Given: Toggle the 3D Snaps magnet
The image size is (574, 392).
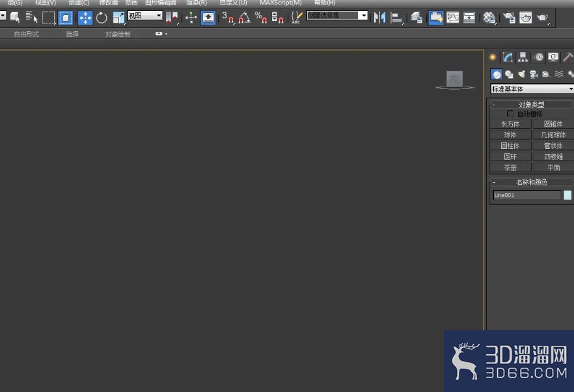Looking at the screenshot, I should 228,17.
